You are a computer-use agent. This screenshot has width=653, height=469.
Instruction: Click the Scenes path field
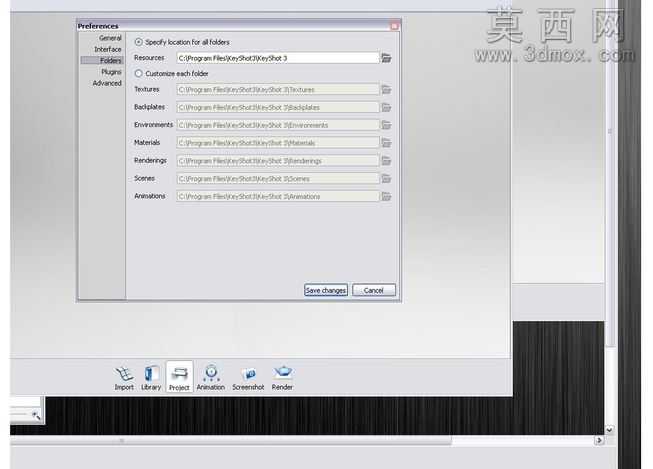[x=278, y=179]
